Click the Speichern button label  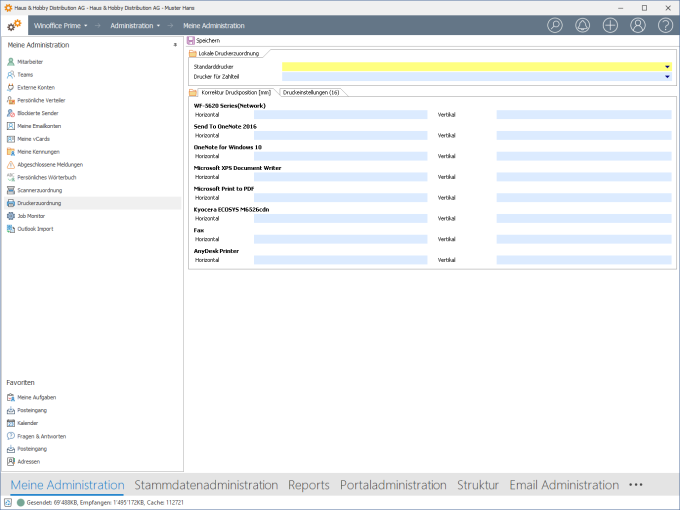pos(208,40)
